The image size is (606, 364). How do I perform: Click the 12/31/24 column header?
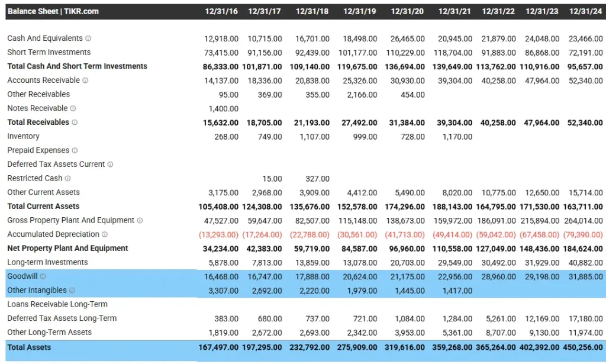tap(585, 11)
